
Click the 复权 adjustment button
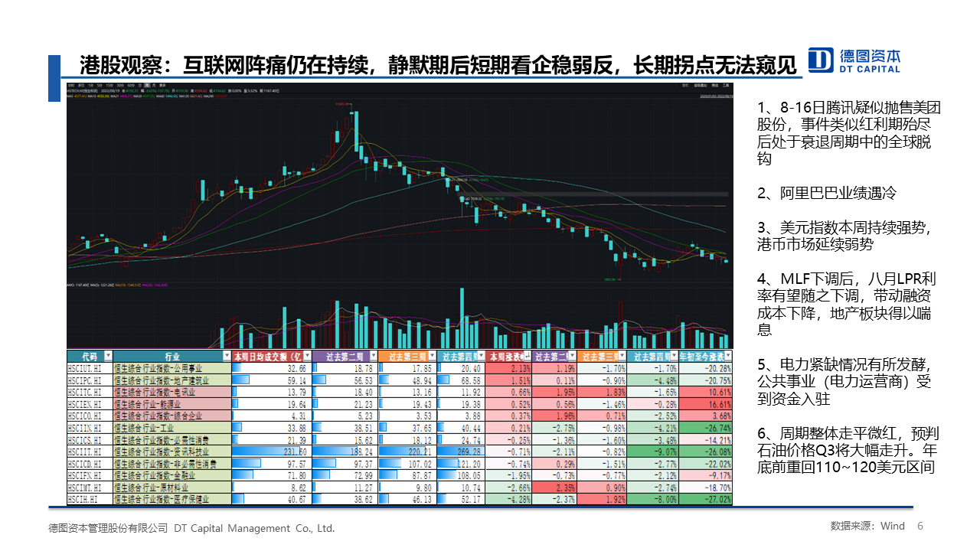tap(684, 86)
